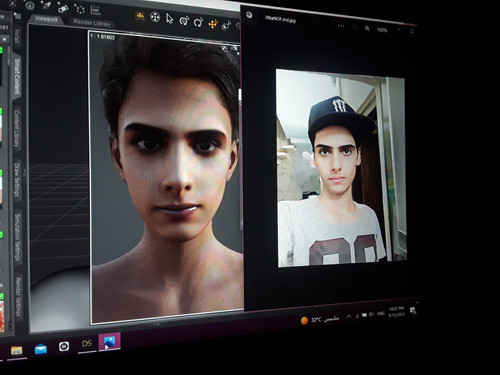This screenshot has height=375, width=500.
Task: Expand the system tray hidden icons chevron
Action: [349, 316]
